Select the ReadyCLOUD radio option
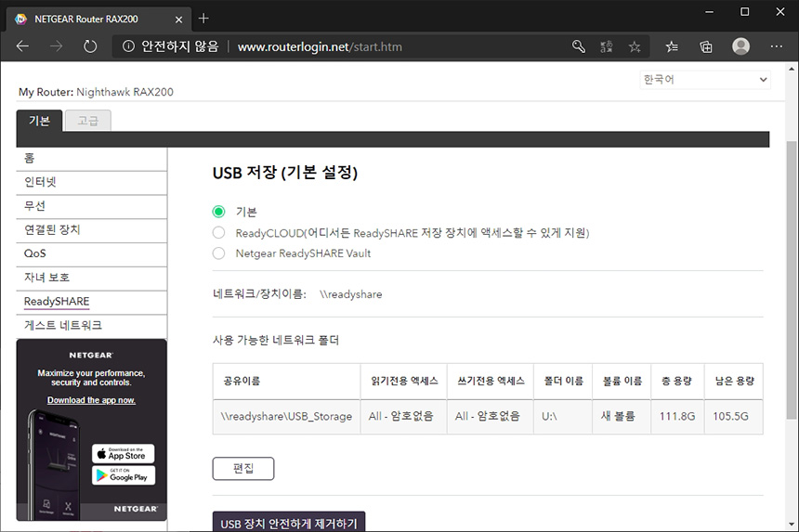 (x=218, y=233)
